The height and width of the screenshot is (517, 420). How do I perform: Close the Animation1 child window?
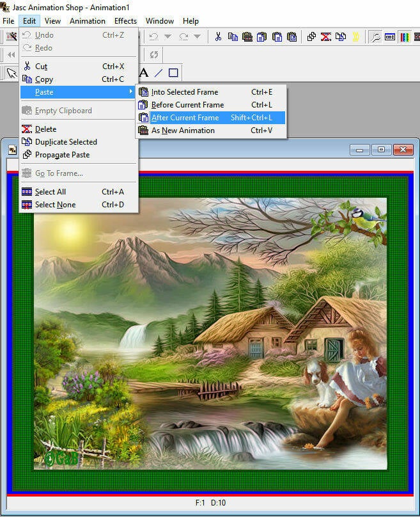click(x=403, y=150)
